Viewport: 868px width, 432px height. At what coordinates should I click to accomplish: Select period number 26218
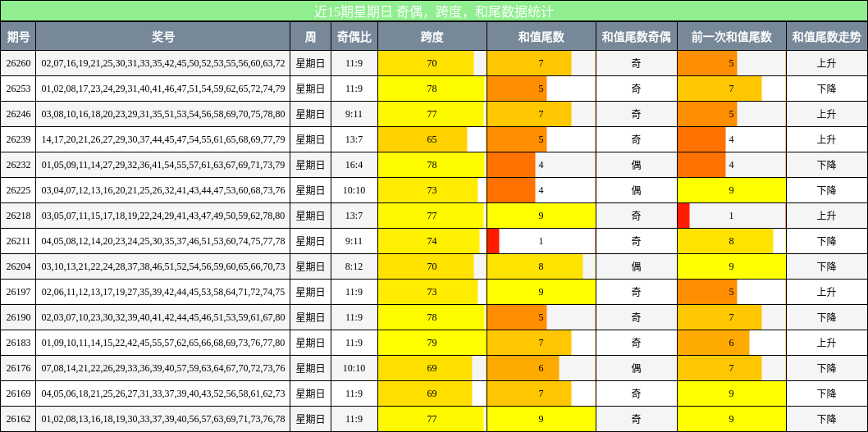(x=18, y=216)
